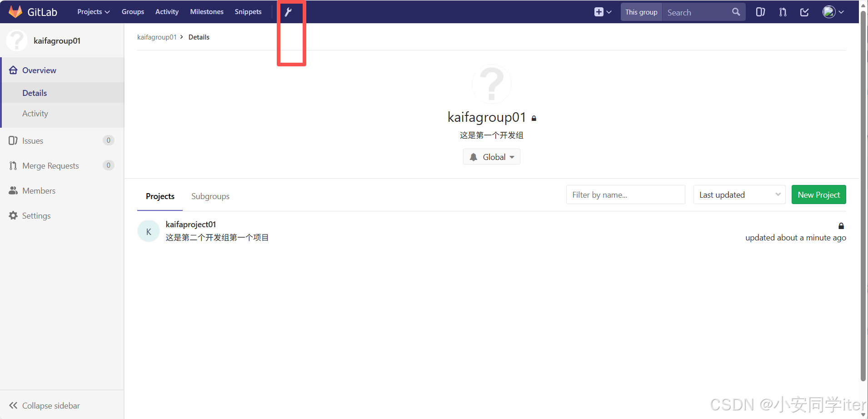
Task: Open Merge requests icon in top navbar
Action: [783, 12]
